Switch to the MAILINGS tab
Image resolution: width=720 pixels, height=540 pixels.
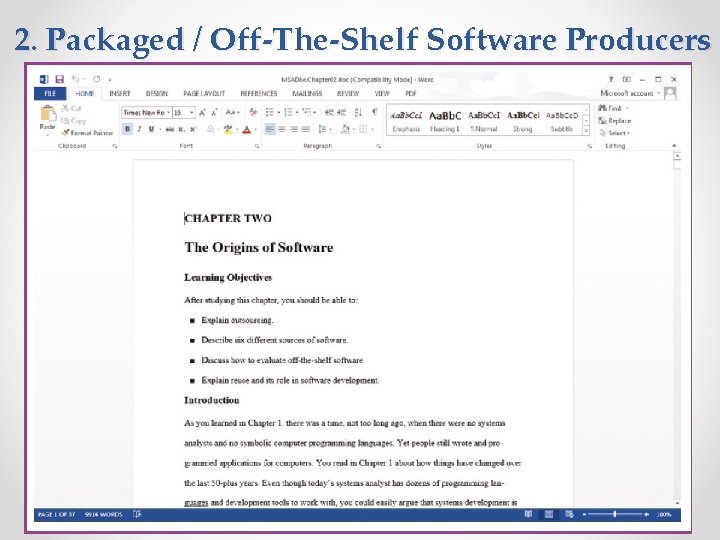[x=307, y=94]
